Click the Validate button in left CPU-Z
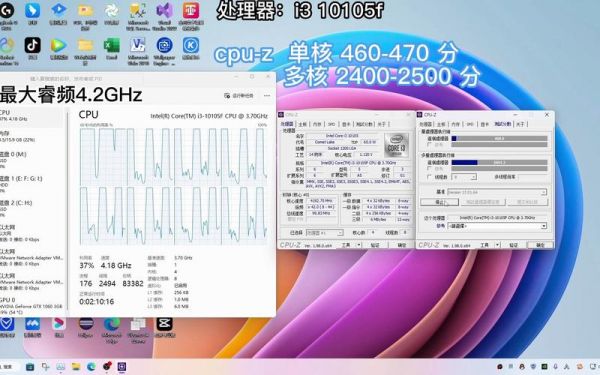 pos(375,245)
